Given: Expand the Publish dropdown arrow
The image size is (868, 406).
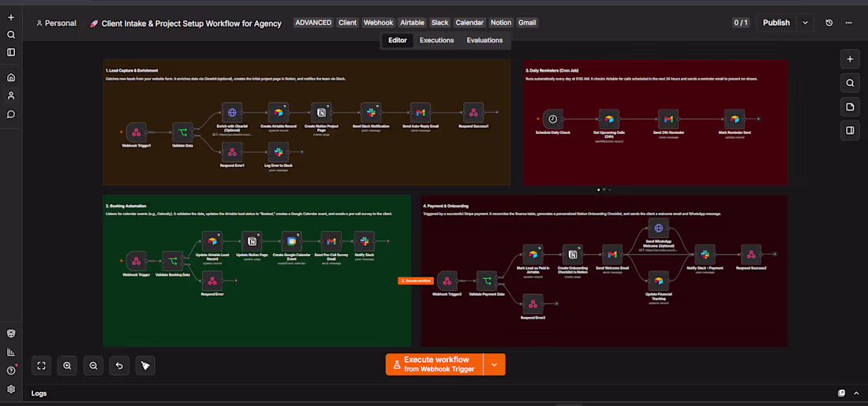Looking at the screenshot, I should (806, 23).
